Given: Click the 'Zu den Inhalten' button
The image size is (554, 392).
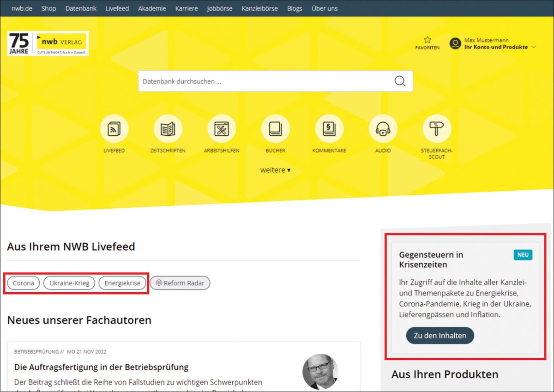Looking at the screenshot, I should click(440, 336).
